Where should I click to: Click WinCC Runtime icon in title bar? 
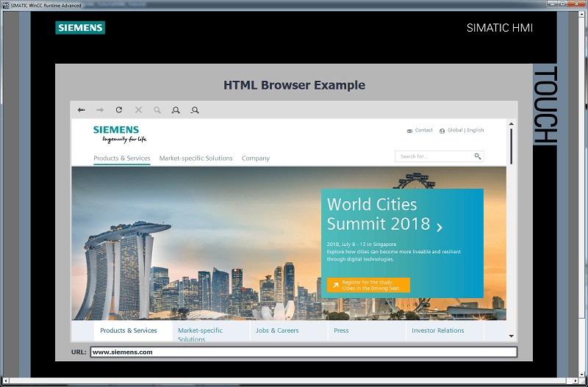click(x=6, y=5)
